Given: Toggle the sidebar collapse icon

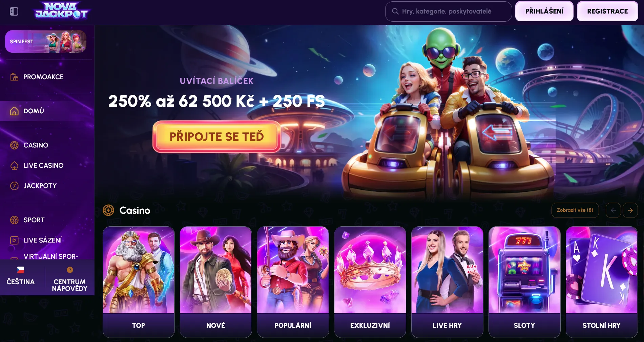Looking at the screenshot, I should click(14, 12).
